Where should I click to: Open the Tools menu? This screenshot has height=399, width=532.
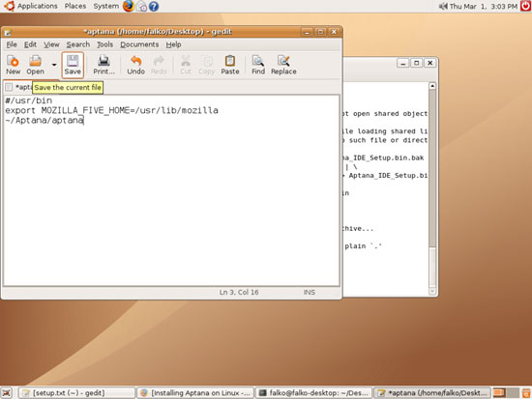[104, 44]
